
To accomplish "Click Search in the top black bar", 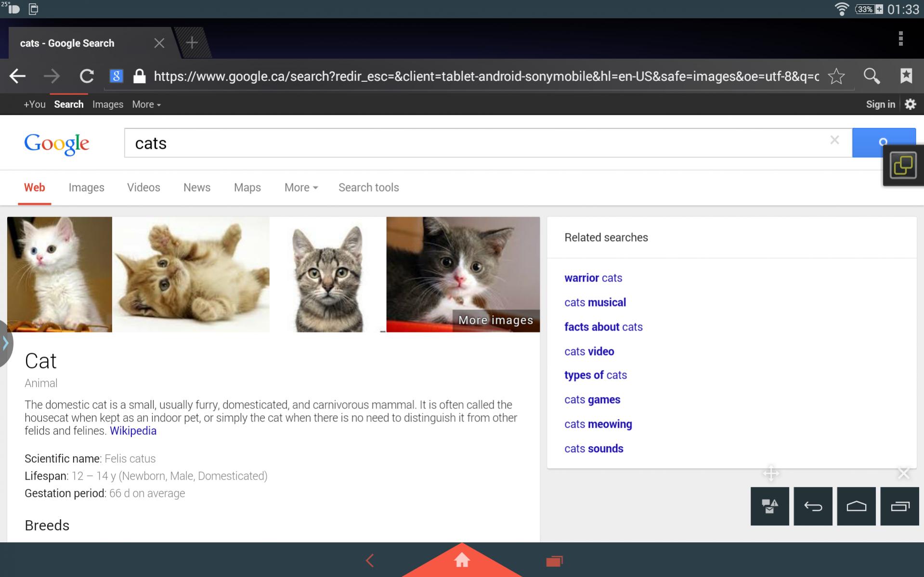I will click(x=69, y=104).
